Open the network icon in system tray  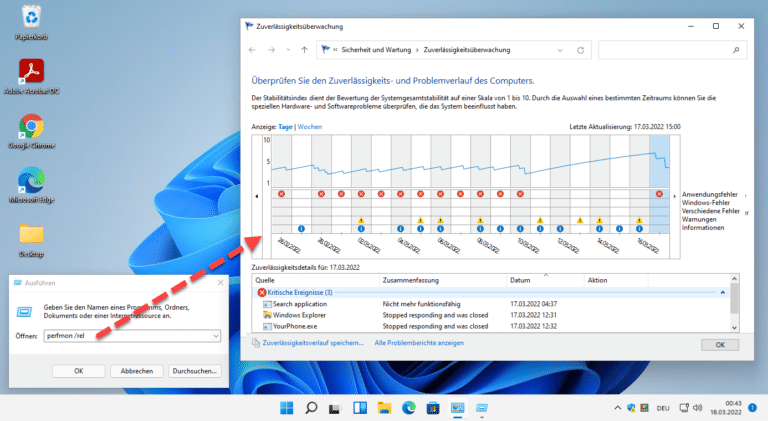point(684,408)
